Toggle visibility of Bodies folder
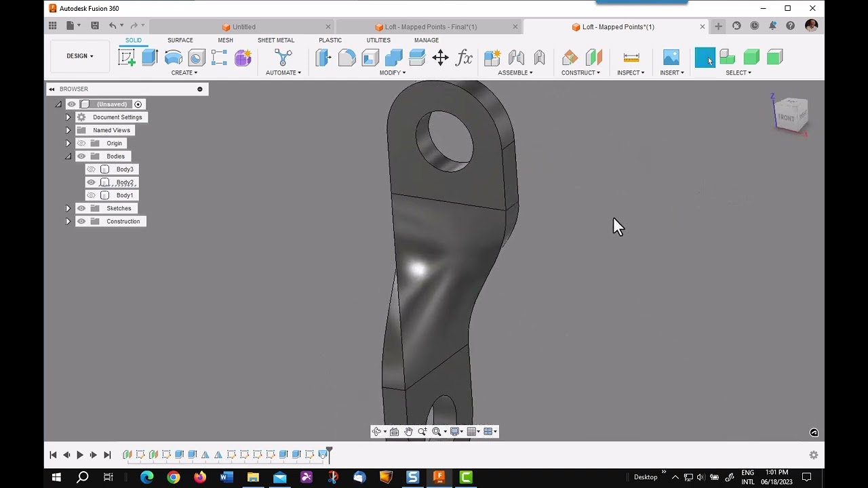 point(81,156)
